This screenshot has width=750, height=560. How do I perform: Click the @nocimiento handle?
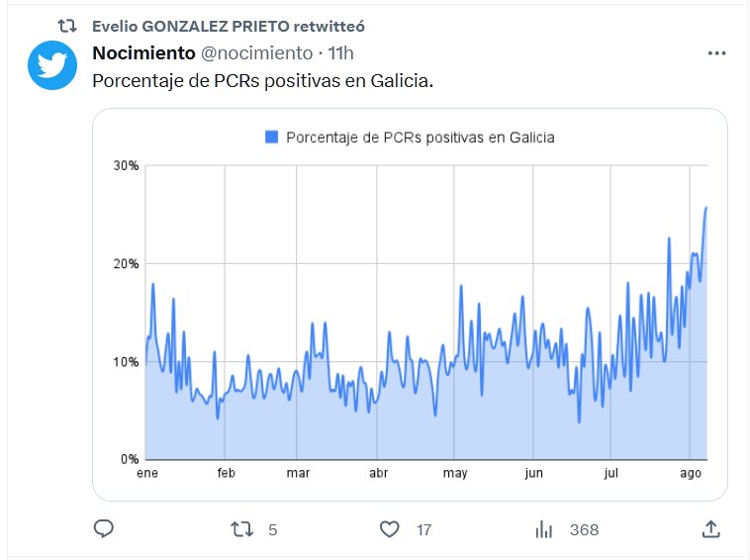pos(256,52)
